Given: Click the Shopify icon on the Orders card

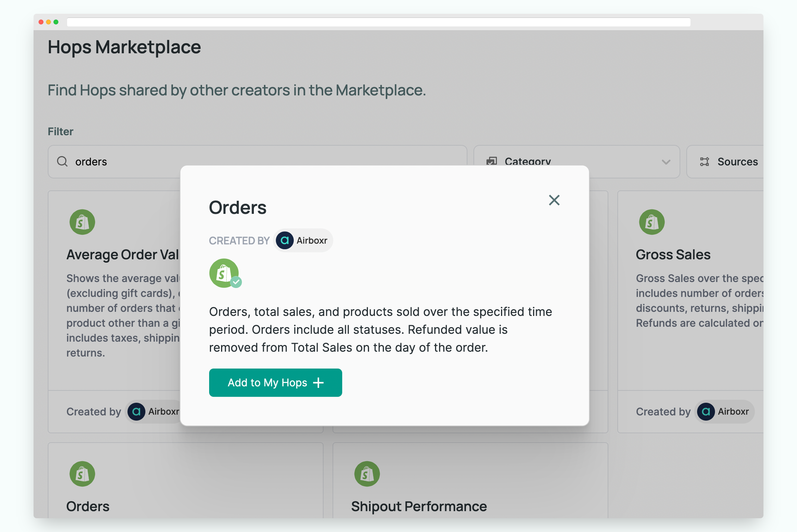Looking at the screenshot, I should (82, 474).
